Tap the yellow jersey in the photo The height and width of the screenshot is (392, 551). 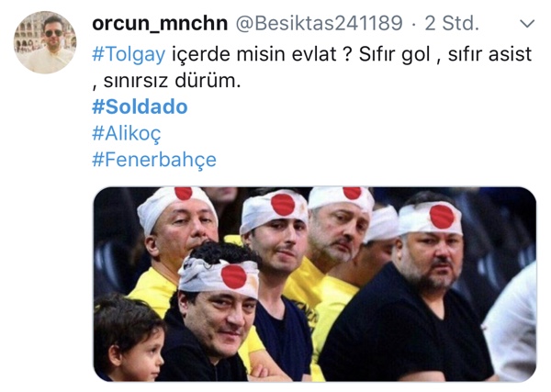(x=152, y=288)
